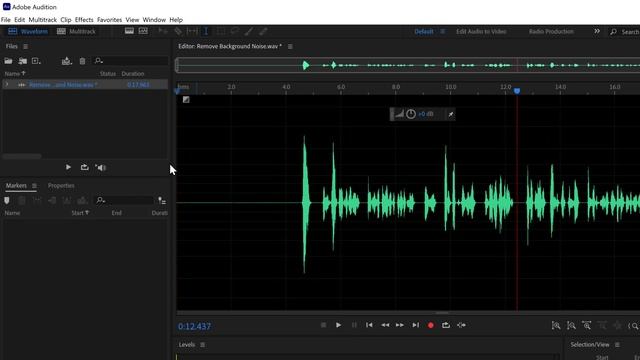
Task: Sort files by Status column
Action: (108, 73)
